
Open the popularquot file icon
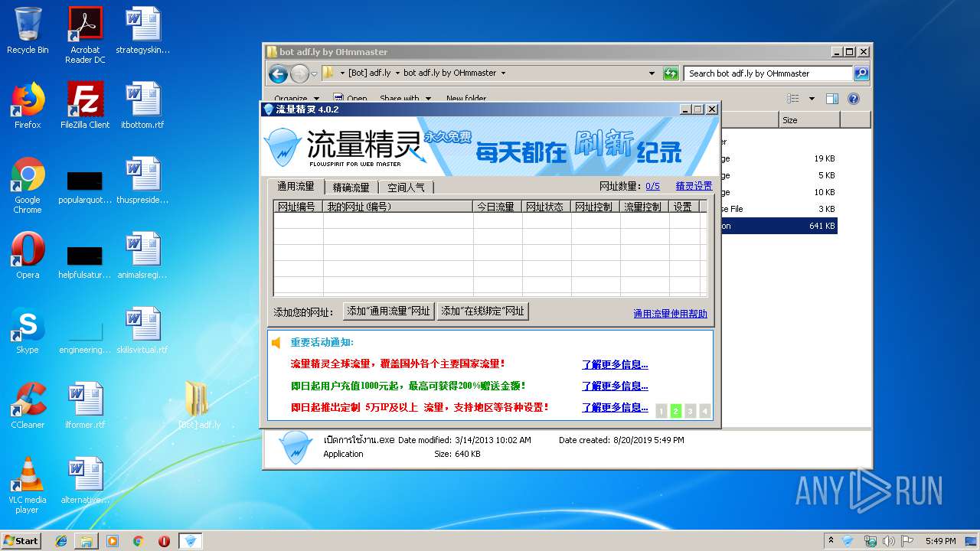85,186
